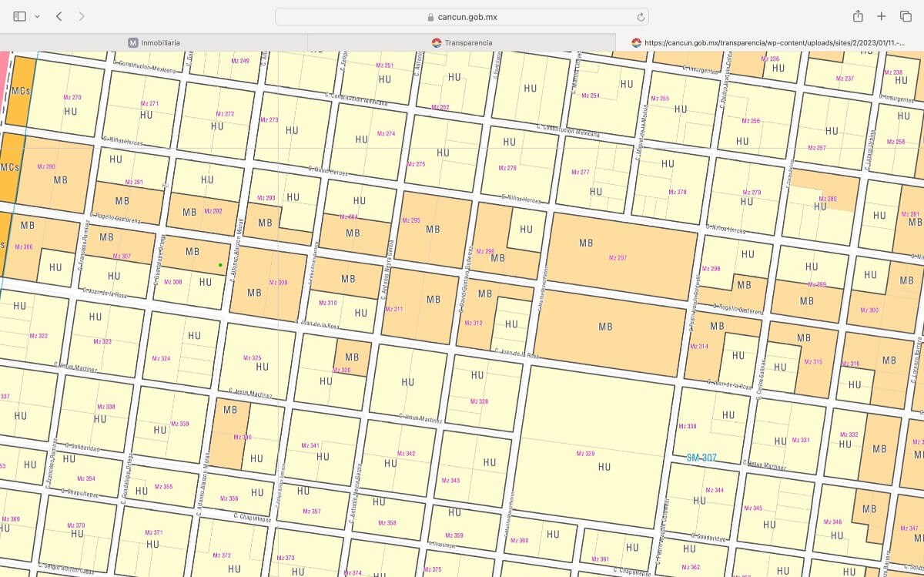Open the tab group dropdown chevron

[37, 16]
